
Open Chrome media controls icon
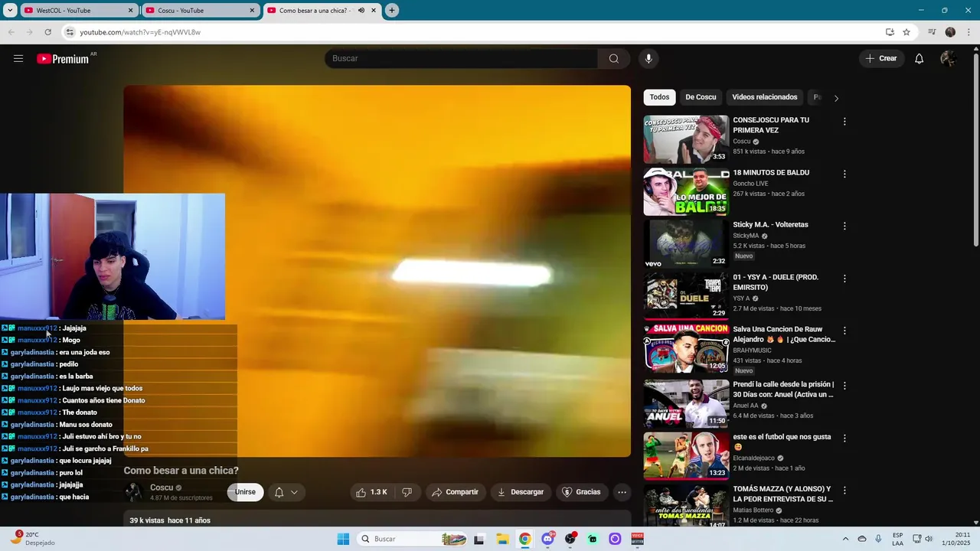(932, 32)
